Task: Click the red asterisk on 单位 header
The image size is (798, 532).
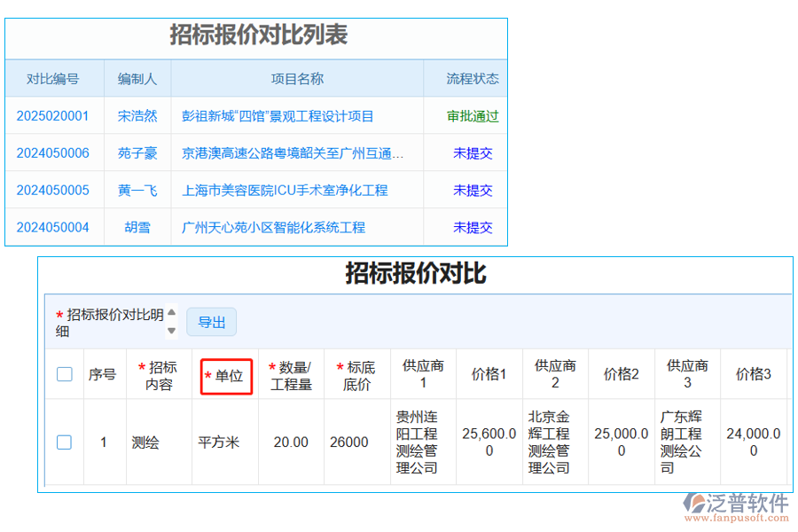Action: coord(208,375)
